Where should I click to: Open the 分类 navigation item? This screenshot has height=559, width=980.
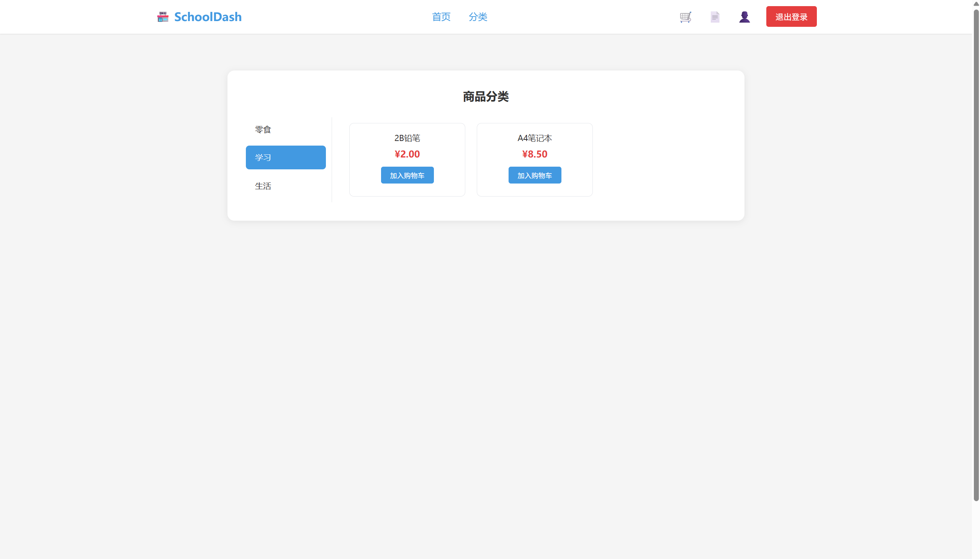point(477,17)
